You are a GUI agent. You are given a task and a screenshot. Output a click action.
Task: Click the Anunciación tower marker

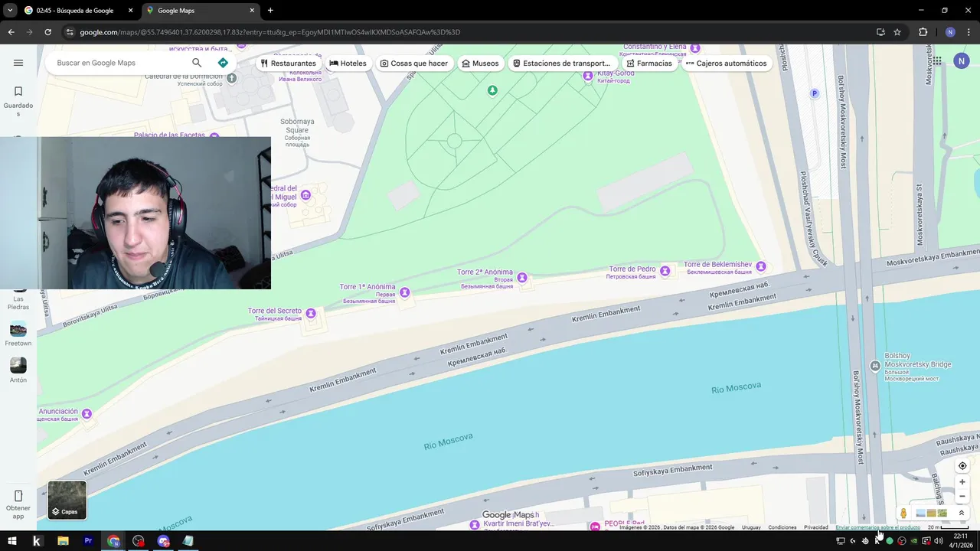87,414
